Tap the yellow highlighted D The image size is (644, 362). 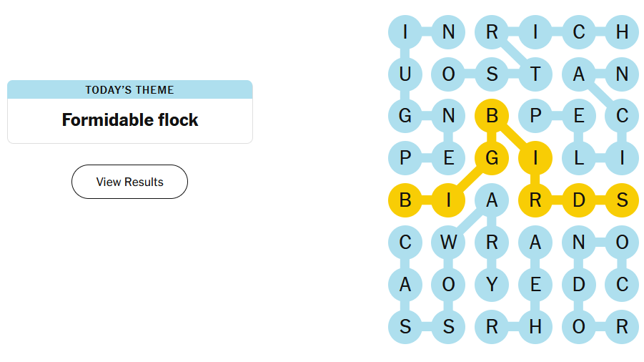tap(579, 200)
